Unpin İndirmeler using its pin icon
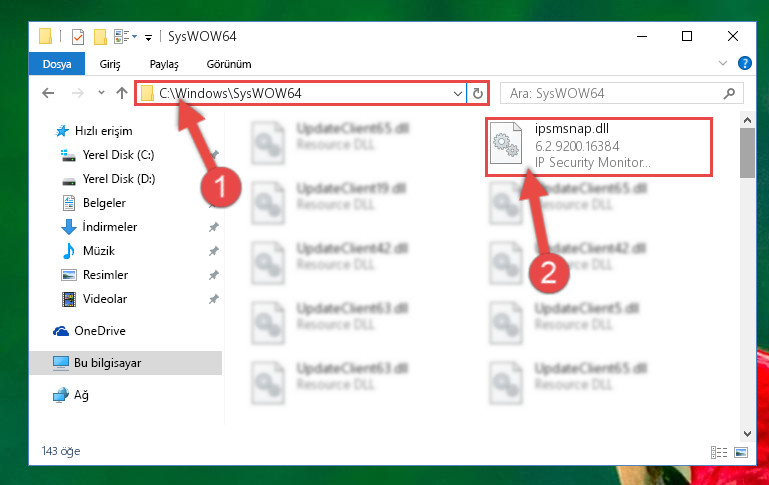 pos(213,227)
